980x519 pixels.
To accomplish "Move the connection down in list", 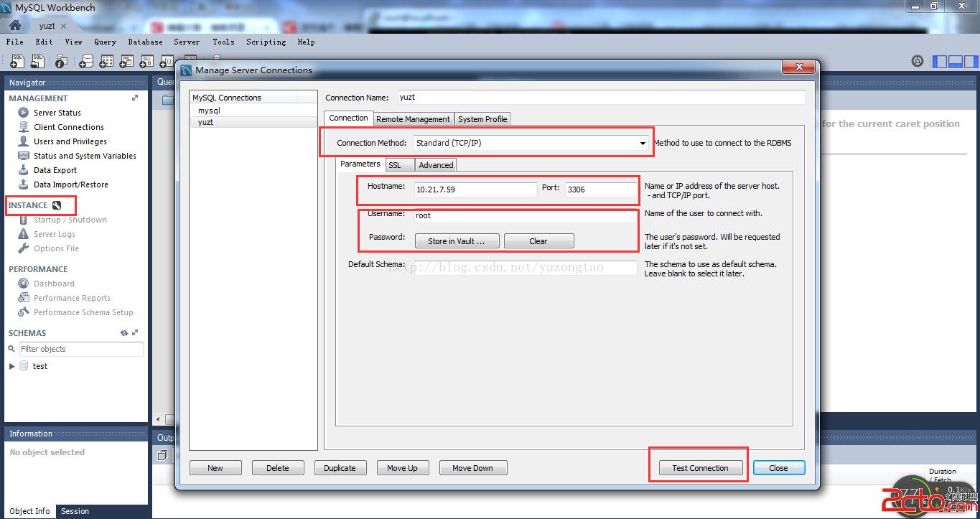I will tap(472, 468).
